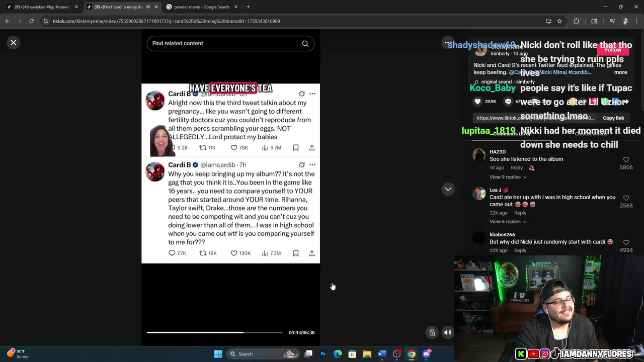
Task: Open Microsoft Store from taskbar
Action: (x=352, y=354)
